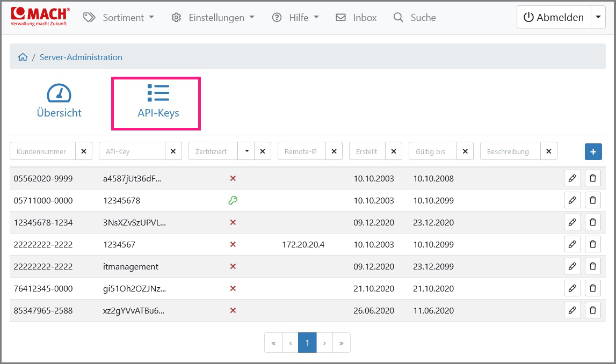Open the Übersicht dashboard
Viewport: 616px width, 364px height.
(x=59, y=100)
